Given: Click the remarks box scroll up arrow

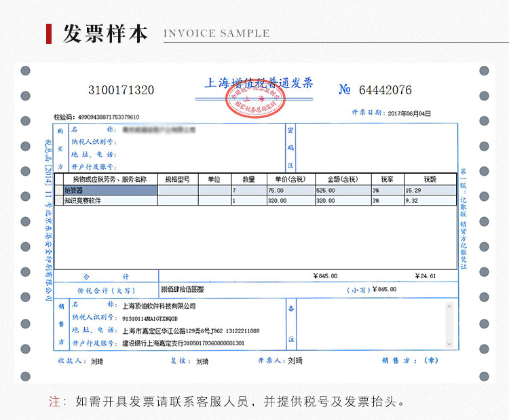Looking at the screenshot, I should click(x=449, y=306).
